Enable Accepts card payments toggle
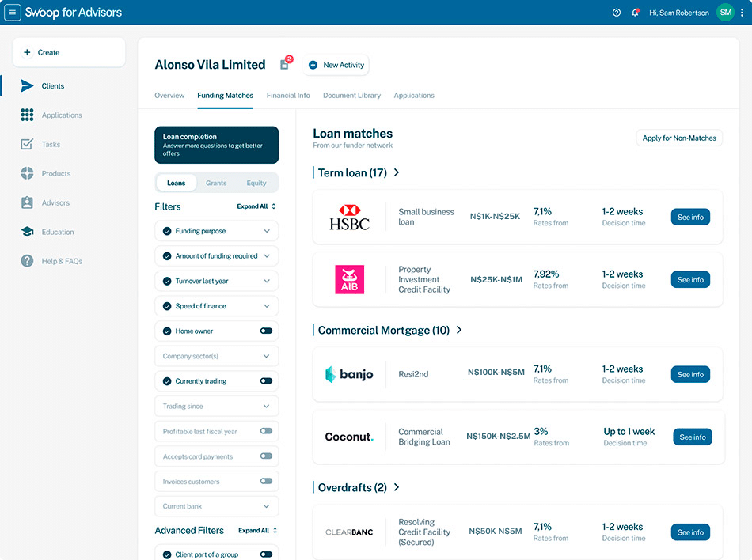 266,456
